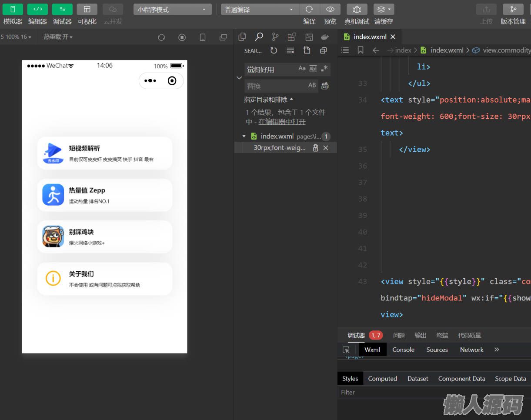Viewport: 531px width, 420px height.
Task: Click the 在编辑器中打开 link
Action: pos(282,122)
